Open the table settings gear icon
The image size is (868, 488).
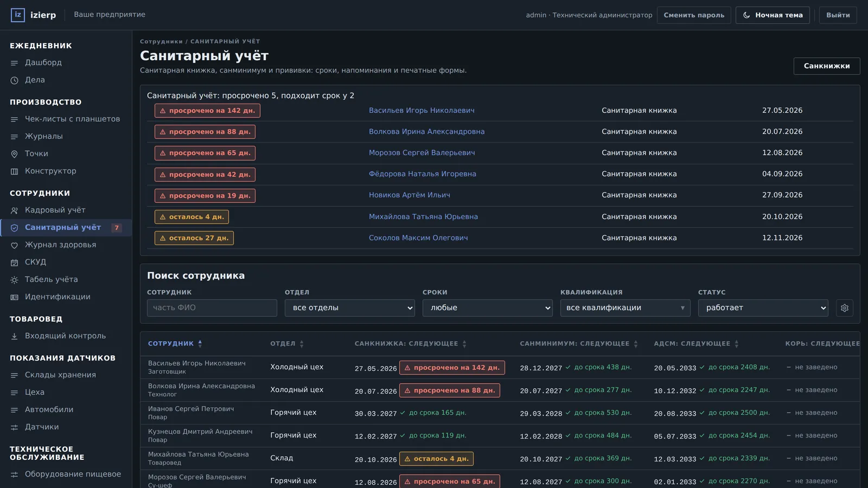[845, 308]
